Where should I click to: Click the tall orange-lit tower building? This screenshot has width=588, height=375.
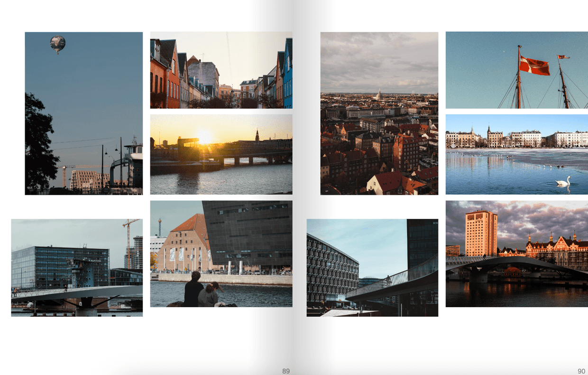481,234
